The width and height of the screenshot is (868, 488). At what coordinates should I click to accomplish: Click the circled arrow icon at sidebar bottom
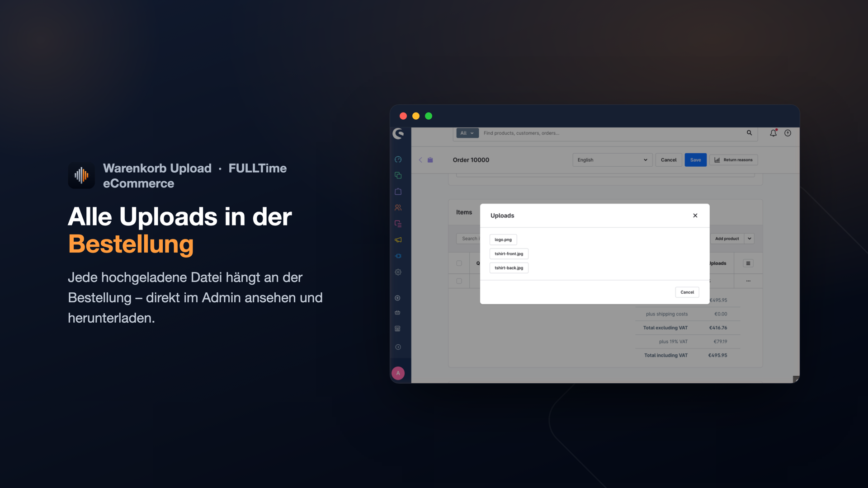[x=398, y=347]
